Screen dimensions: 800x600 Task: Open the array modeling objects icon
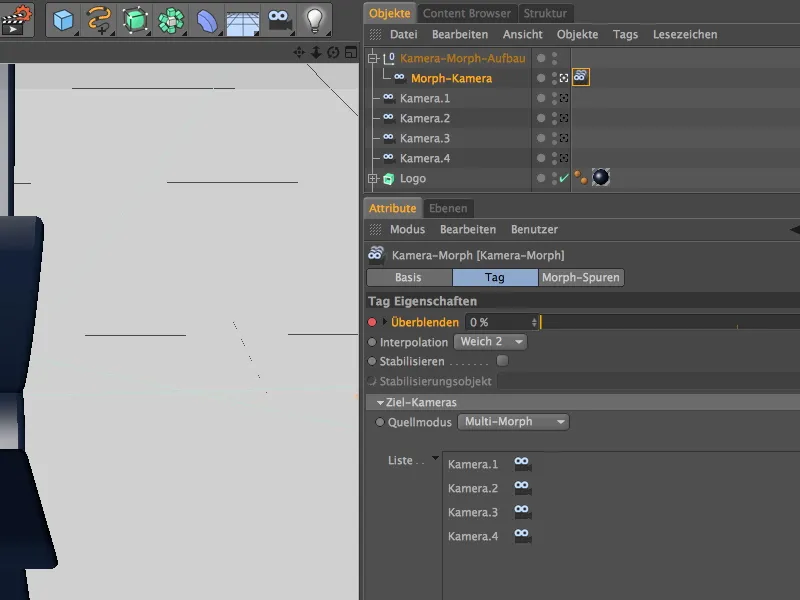(171, 21)
